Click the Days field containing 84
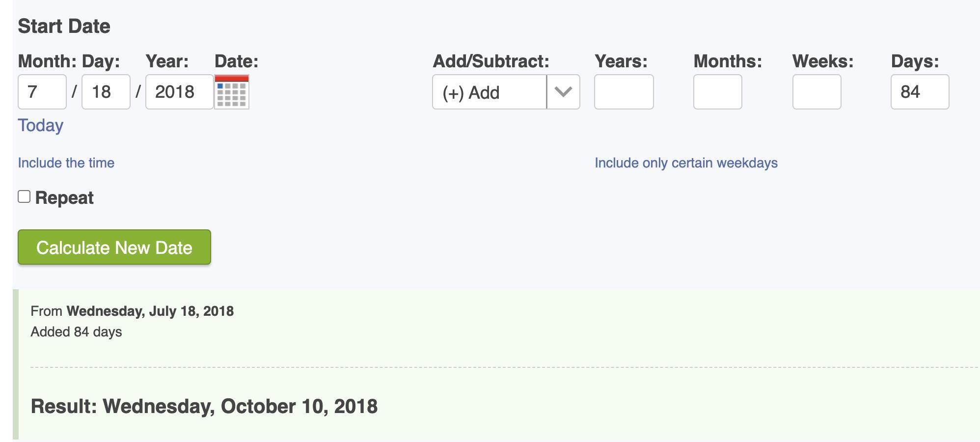The height and width of the screenshot is (442, 980). point(920,92)
